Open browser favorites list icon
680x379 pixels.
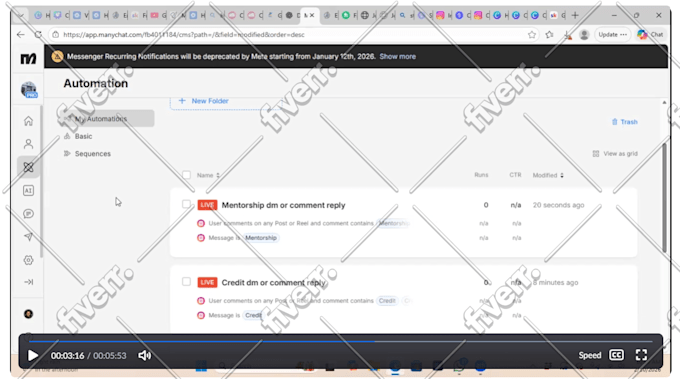point(549,35)
